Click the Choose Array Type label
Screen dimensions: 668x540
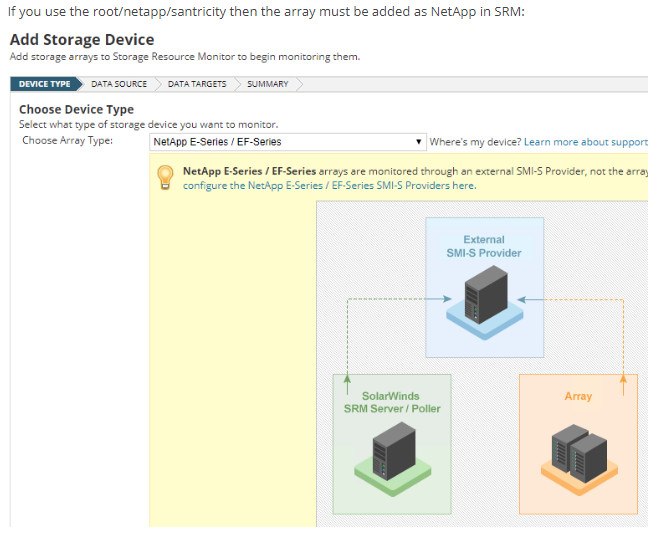(67, 140)
